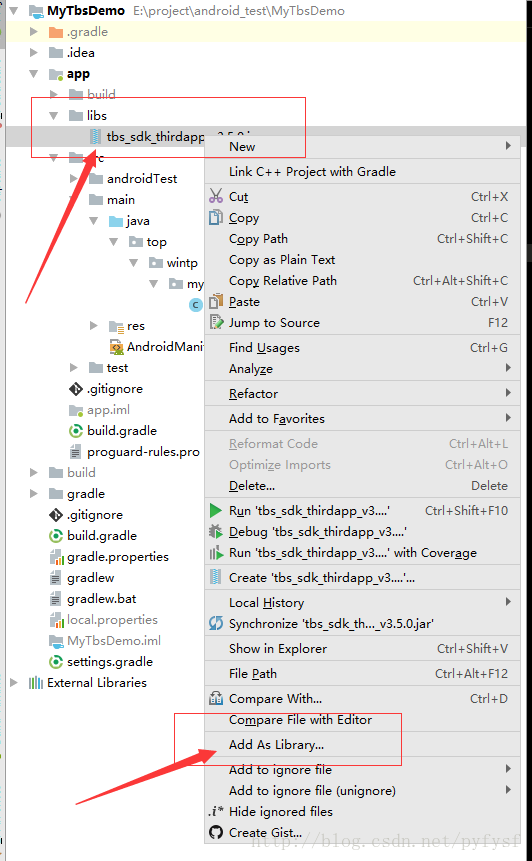Screen dimensions: 532x861
Task: Expand the .gradle folder
Action: pos(34,32)
